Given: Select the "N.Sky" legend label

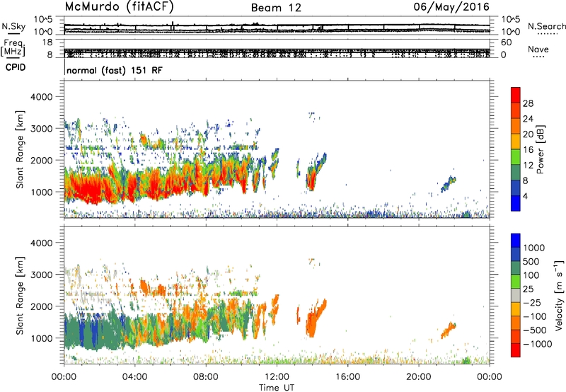Looking at the screenshot, I should pyautogui.click(x=13, y=26).
